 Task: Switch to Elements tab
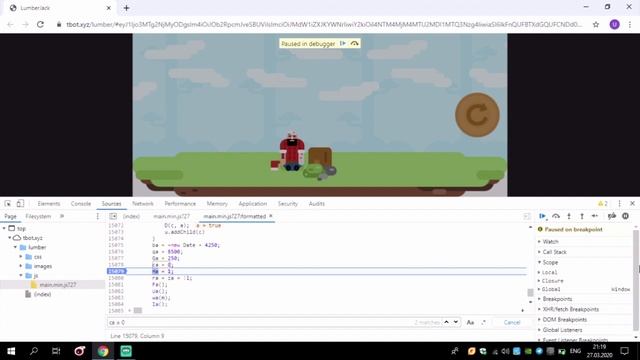(49, 203)
